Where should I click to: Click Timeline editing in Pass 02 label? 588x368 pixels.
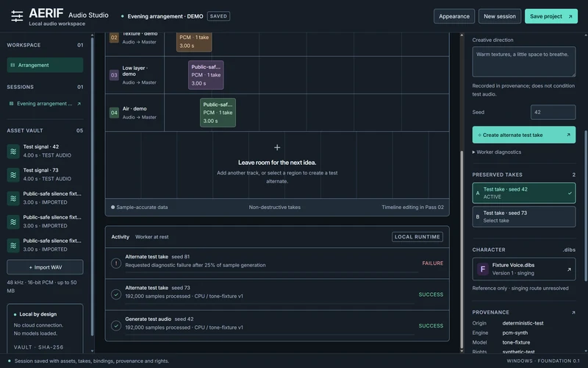[412, 208]
